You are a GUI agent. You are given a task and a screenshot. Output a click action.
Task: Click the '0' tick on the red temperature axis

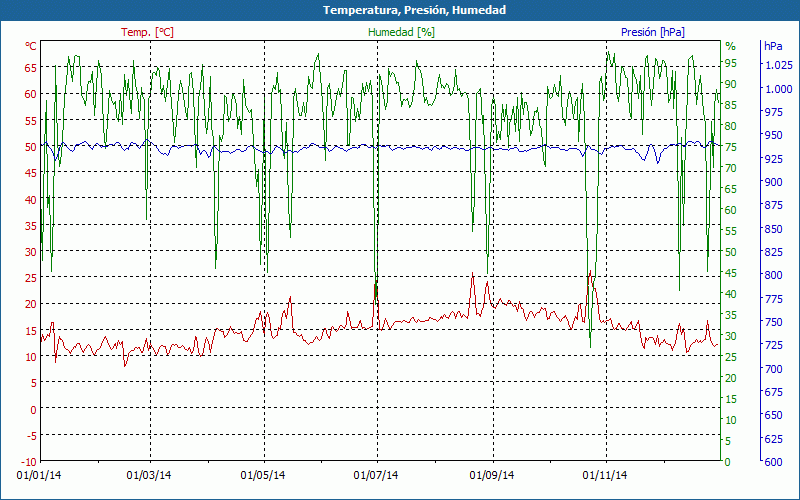click(34, 410)
